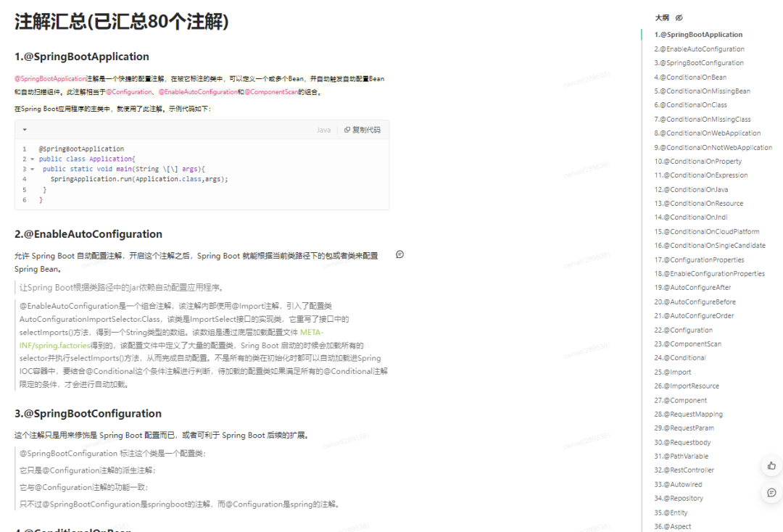Click heading 2.@EnableAutoConfiguration in document

88,235
